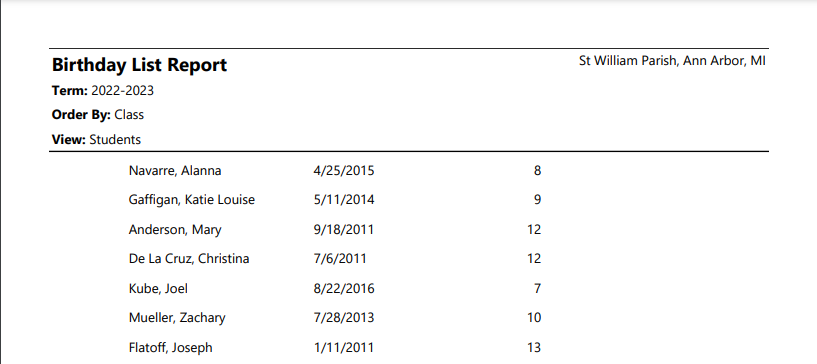Select the birthdate 7/6/2011
Viewport: 817px width, 364px height.
[340, 259]
